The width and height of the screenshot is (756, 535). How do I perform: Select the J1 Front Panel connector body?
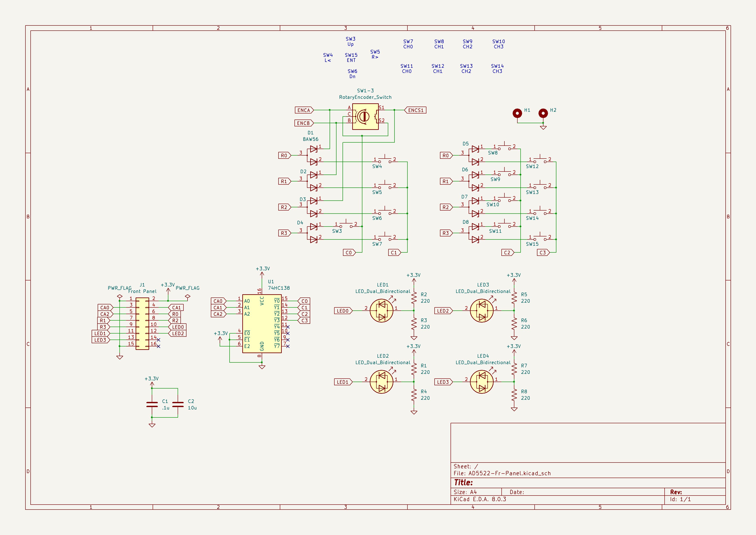tap(142, 324)
